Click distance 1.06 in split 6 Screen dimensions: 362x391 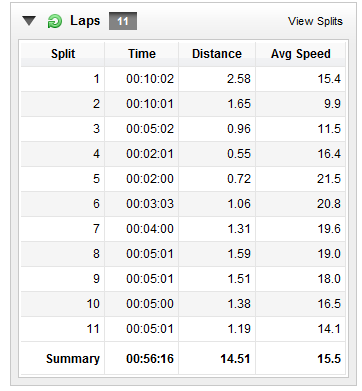point(239,204)
